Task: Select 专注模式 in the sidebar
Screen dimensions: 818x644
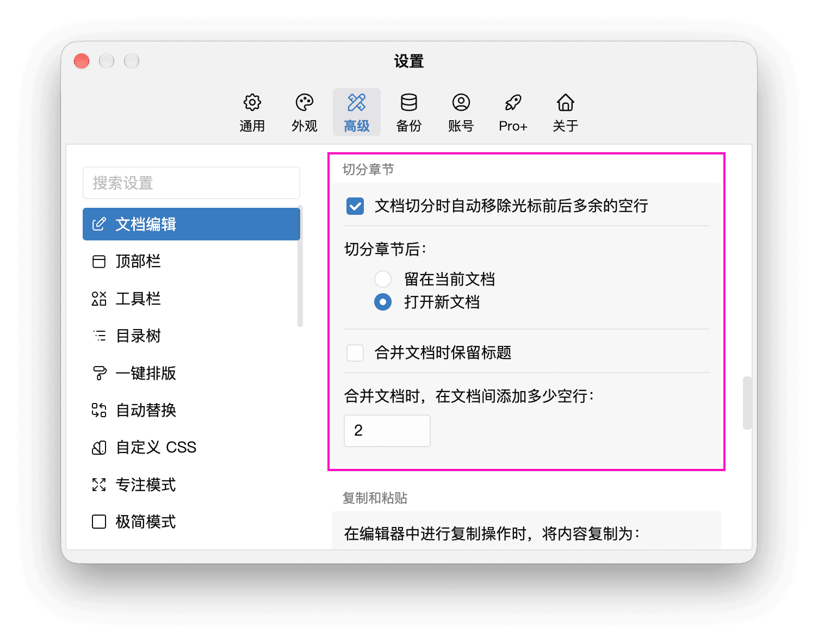Action: tap(191, 485)
